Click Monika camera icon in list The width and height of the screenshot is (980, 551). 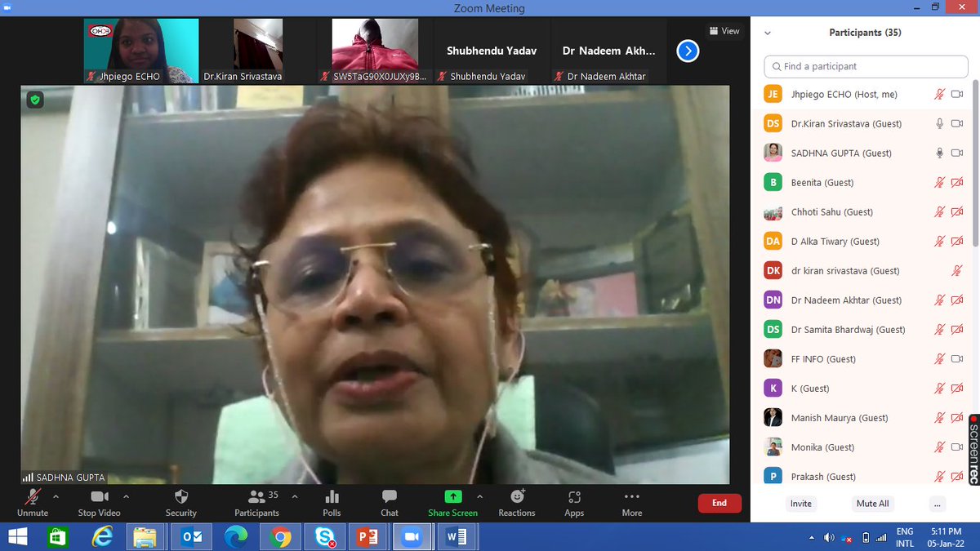click(x=958, y=447)
